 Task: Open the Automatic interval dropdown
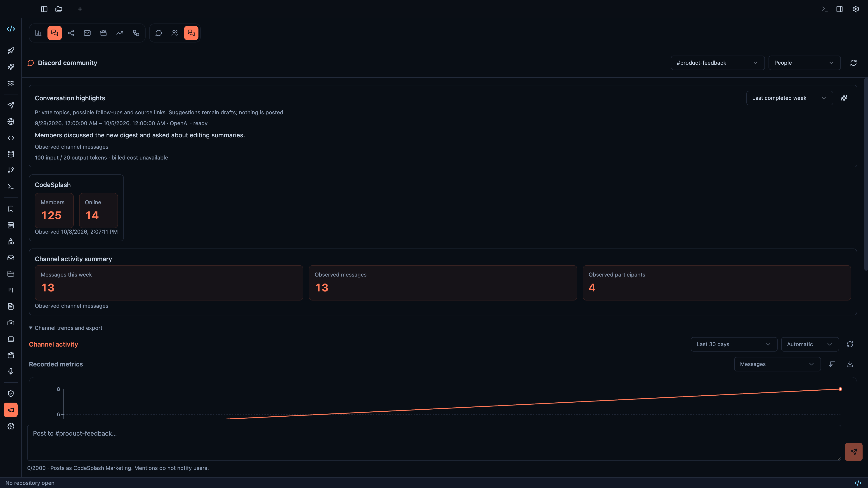click(810, 344)
